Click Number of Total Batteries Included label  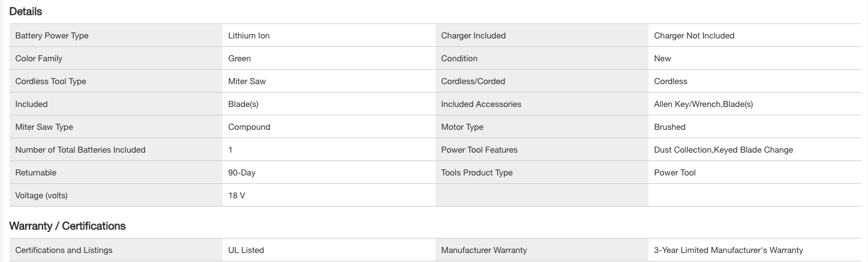pyautogui.click(x=80, y=150)
